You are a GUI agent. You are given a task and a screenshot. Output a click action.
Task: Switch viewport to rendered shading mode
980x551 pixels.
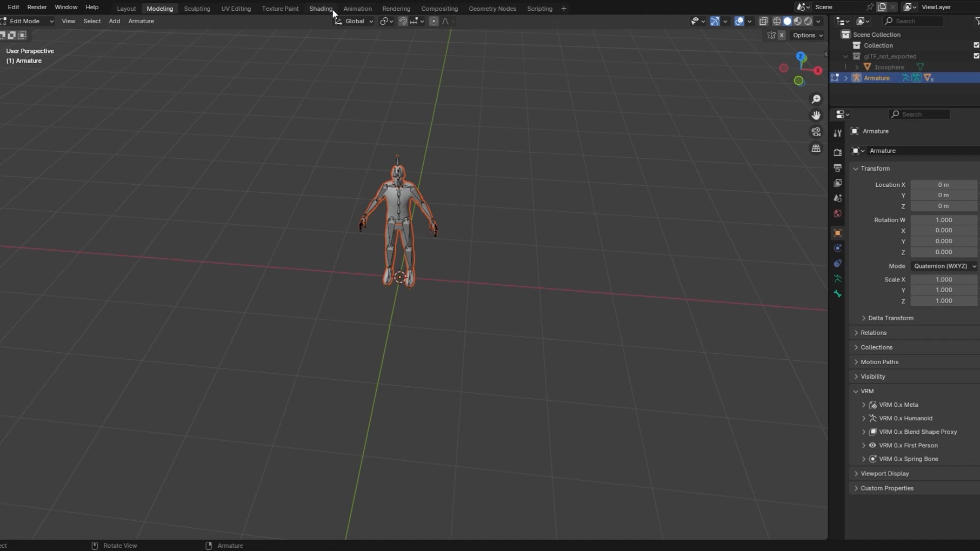click(x=808, y=21)
